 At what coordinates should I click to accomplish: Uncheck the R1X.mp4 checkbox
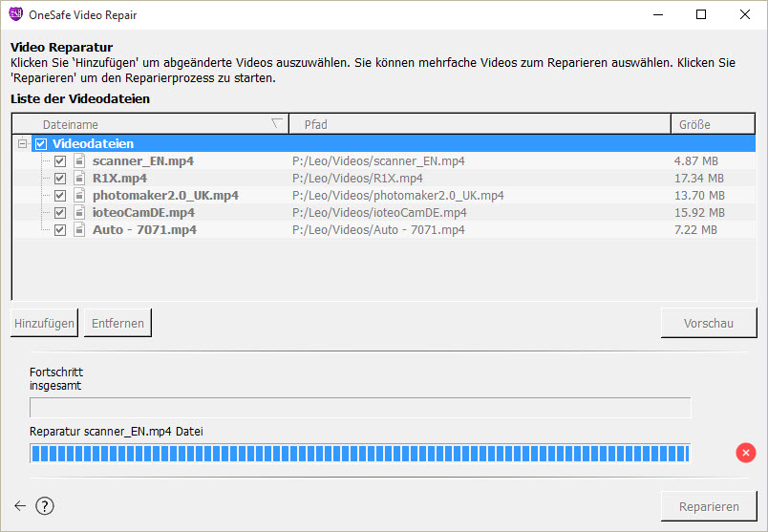(x=60, y=179)
